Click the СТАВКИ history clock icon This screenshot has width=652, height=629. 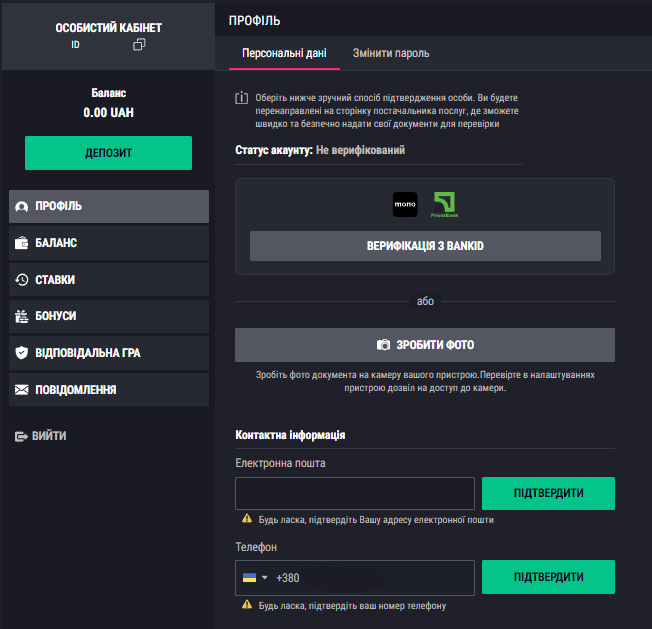click(x=21, y=280)
